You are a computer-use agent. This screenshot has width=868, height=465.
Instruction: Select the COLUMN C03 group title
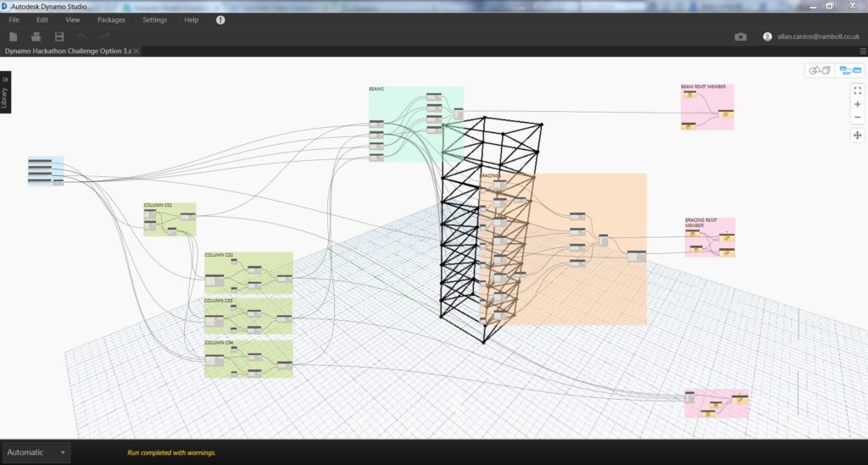point(218,300)
